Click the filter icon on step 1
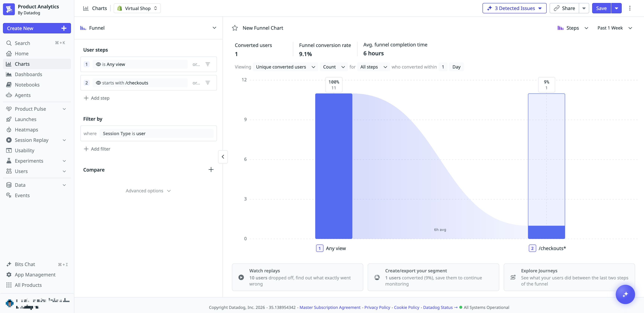The image size is (644, 313). click(208, 64)
